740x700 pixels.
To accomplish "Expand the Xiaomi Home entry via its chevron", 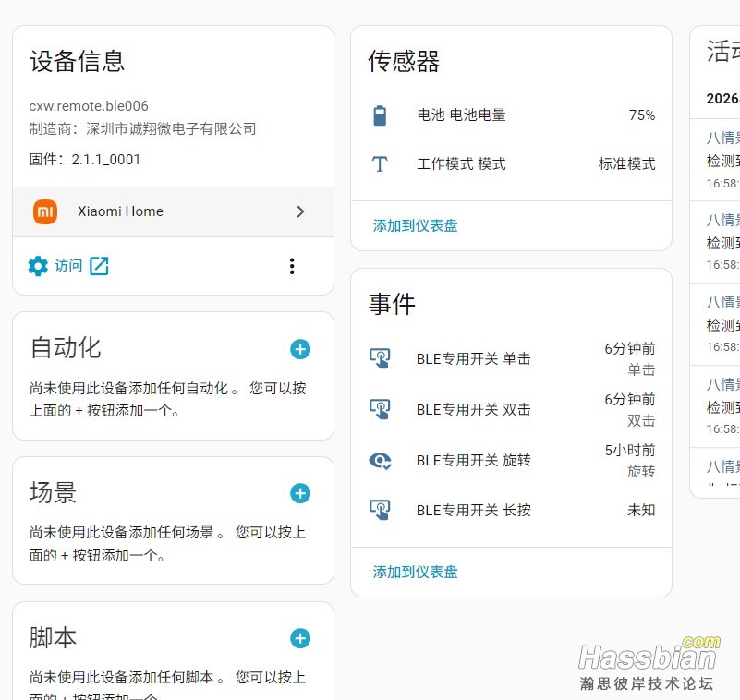I will [x=299, y=211].
